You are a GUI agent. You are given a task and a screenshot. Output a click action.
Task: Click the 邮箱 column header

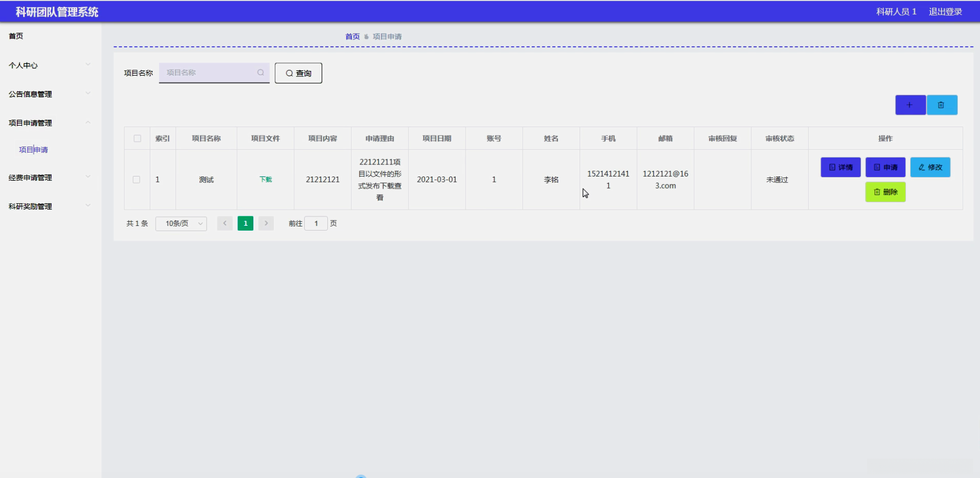click(665, 139)
